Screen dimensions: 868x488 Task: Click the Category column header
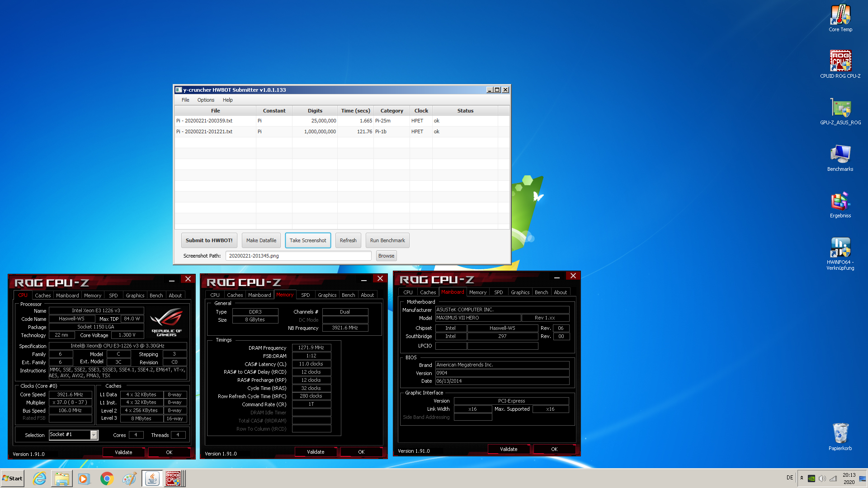[x=392, y=111]
